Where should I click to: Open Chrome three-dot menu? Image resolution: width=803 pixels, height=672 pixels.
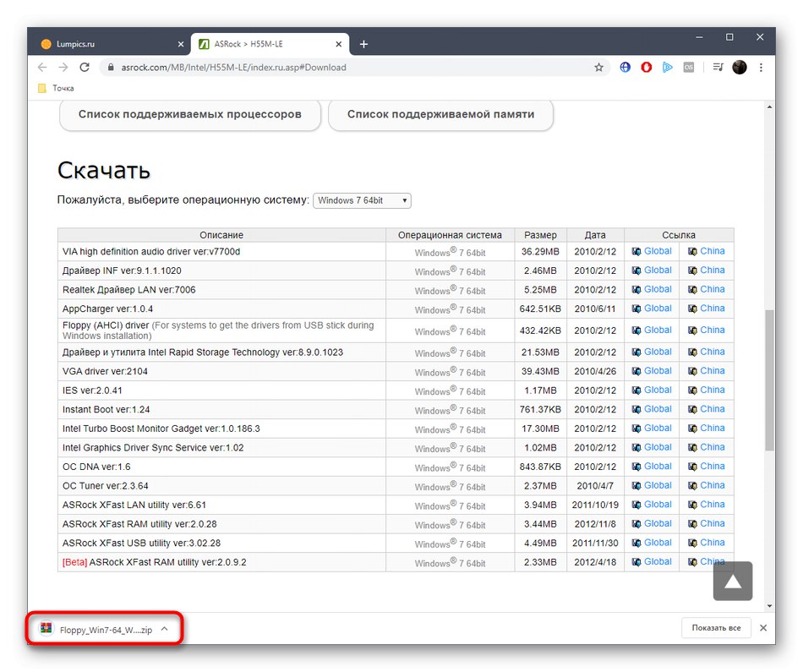[761, 67]
